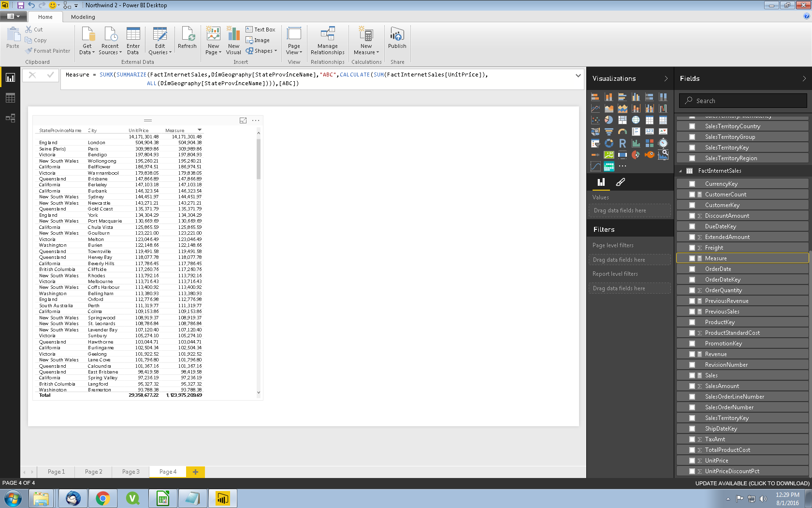Check the Revenue field
The image size is (812, 508).
[692, 354]
